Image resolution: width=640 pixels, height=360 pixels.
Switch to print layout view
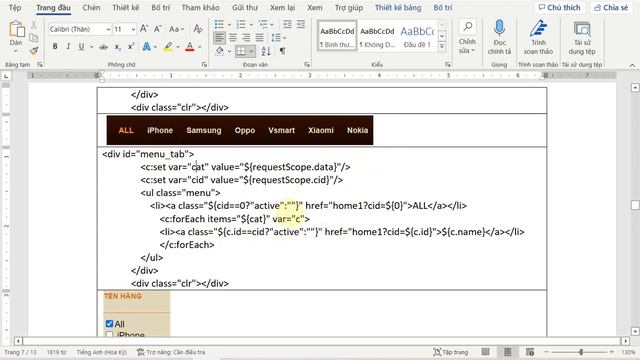(x=507, y=352)
